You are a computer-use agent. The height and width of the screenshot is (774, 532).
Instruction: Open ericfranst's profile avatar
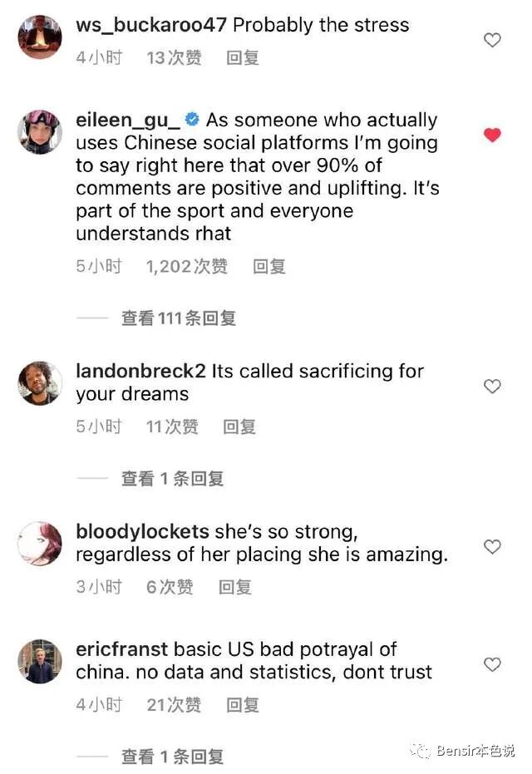40,662
